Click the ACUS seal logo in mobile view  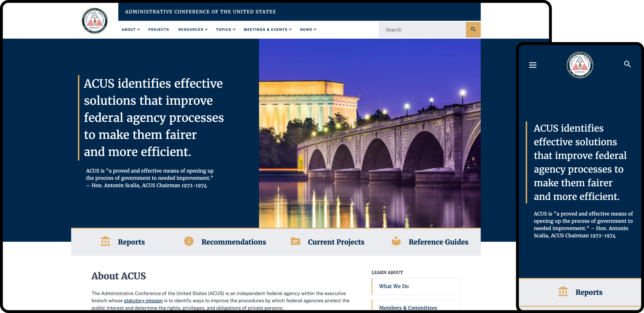(580, 65)
